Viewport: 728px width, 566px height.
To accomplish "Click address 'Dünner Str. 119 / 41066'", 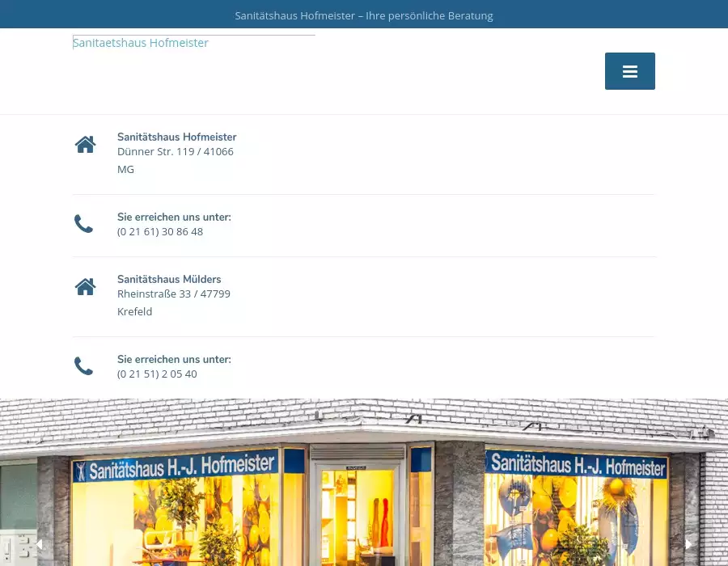I will tap(175, 152).
